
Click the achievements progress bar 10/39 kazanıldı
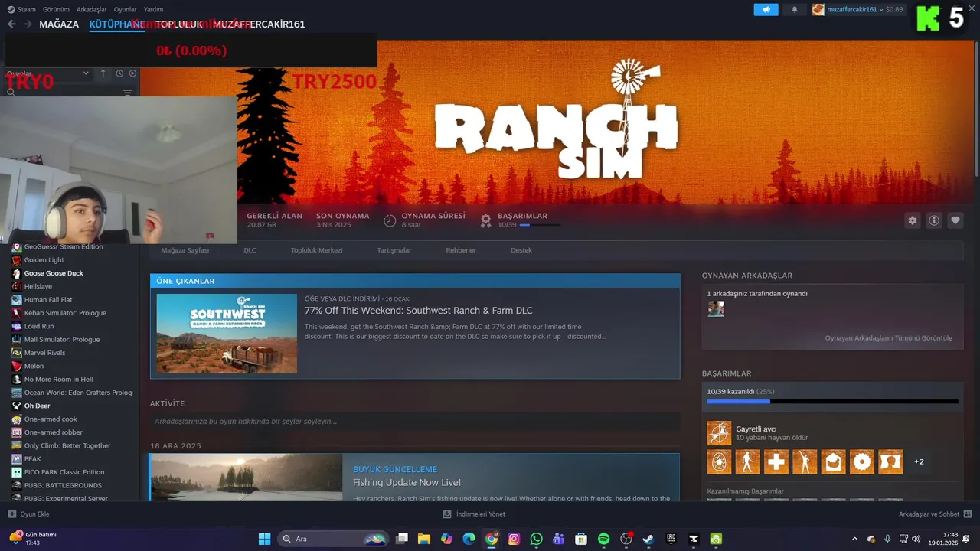[832, 401]
